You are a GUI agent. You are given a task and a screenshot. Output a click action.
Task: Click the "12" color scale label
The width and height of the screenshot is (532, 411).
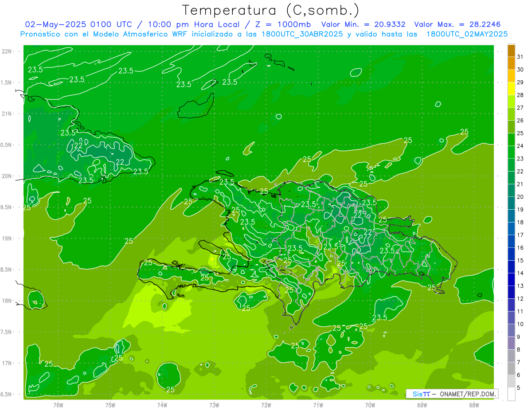click(520, 298)
